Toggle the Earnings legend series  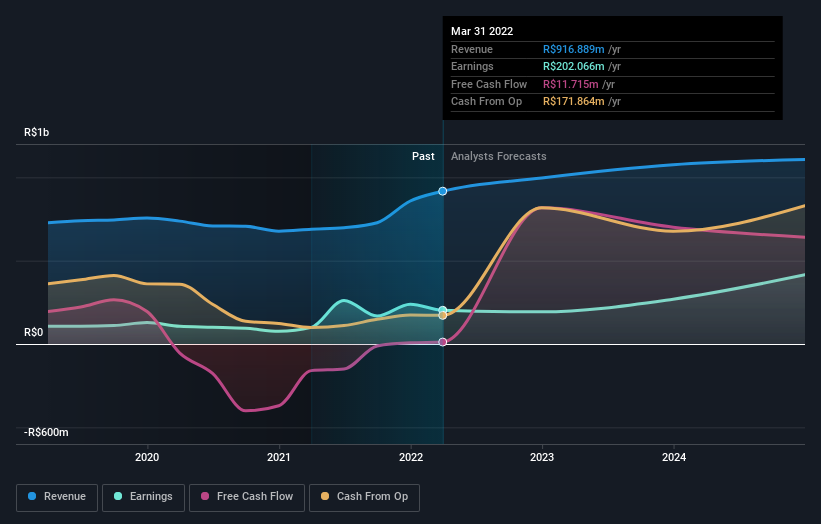(143, 497)
